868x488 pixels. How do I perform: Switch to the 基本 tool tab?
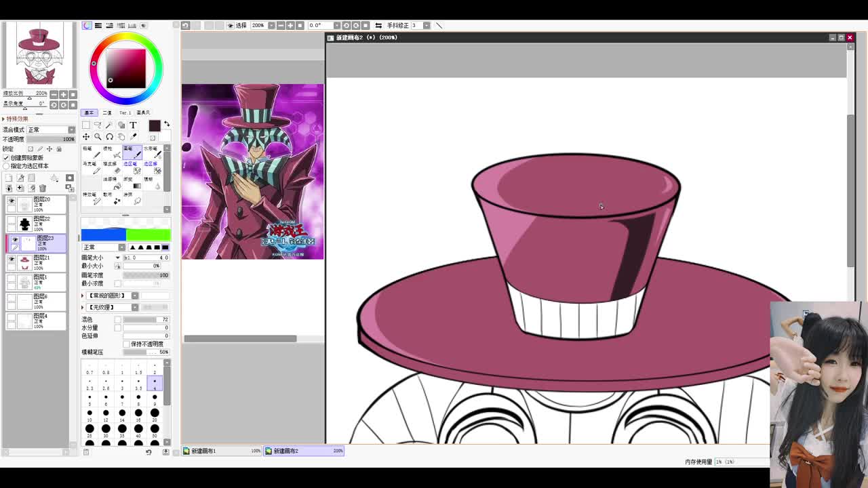click(x=90, y=113)
